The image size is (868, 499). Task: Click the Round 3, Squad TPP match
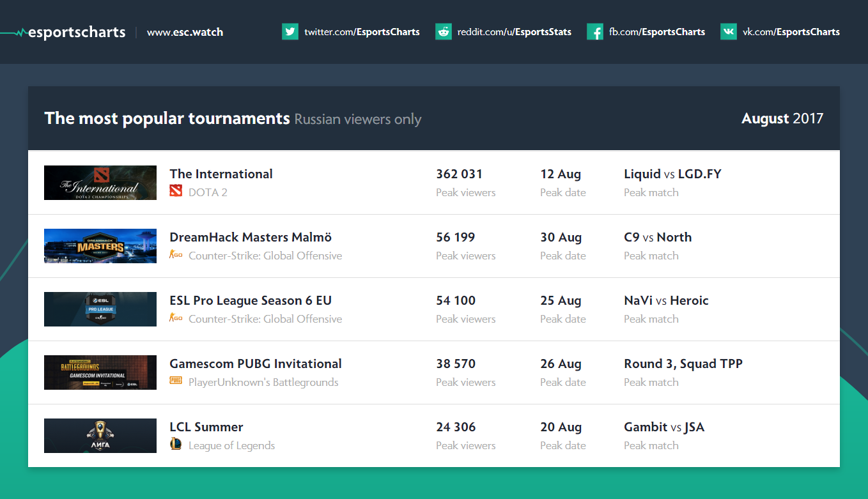(x=683, y=364)
